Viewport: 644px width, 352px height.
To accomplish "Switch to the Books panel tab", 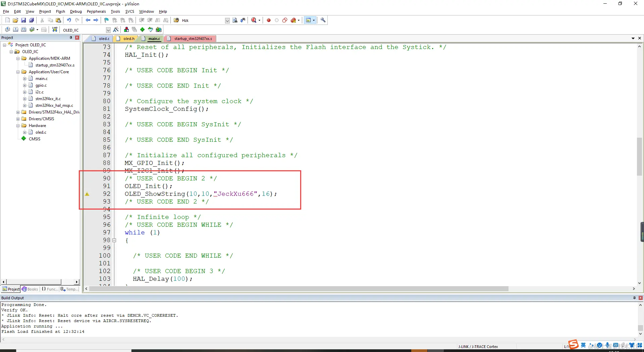I will [30, 289].
